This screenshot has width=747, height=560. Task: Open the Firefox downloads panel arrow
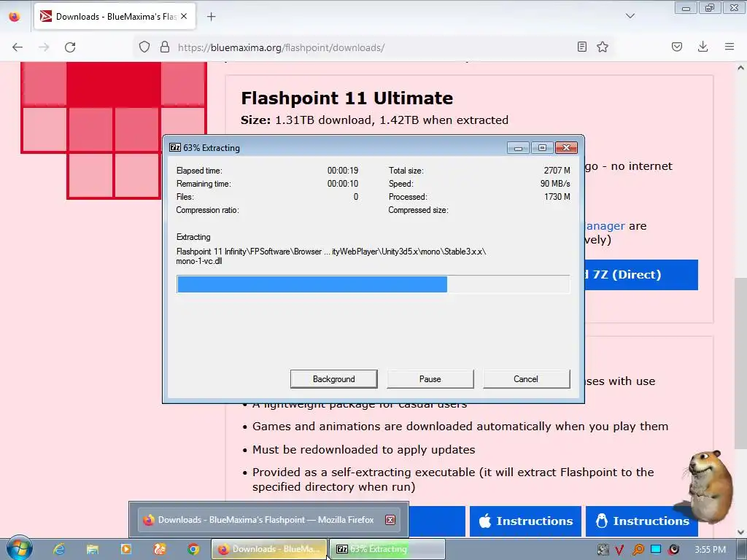coord(703,47)
